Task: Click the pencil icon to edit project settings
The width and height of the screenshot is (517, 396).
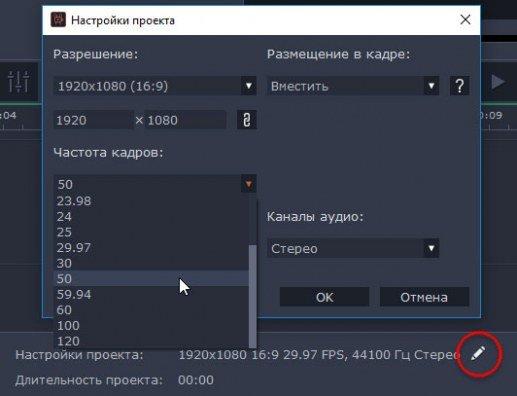Action: click(478, 354)
